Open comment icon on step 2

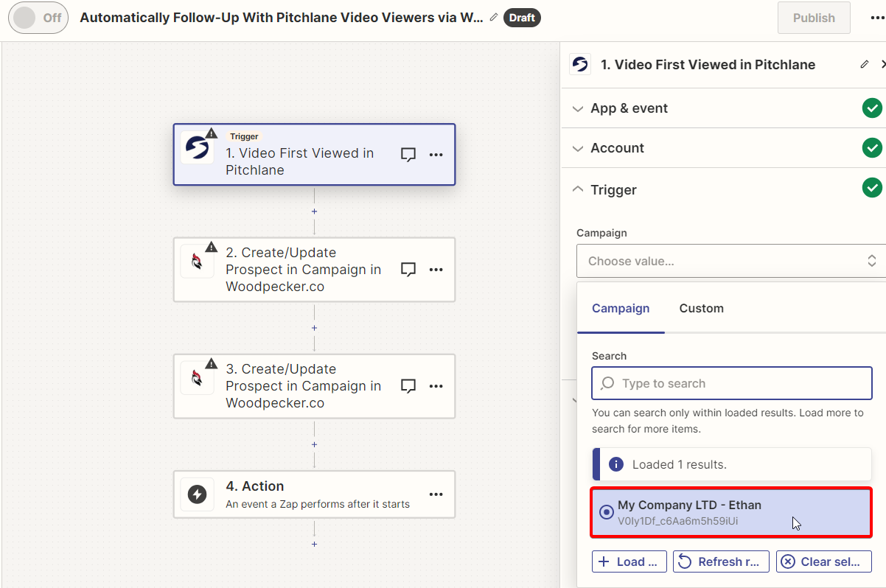408,270
